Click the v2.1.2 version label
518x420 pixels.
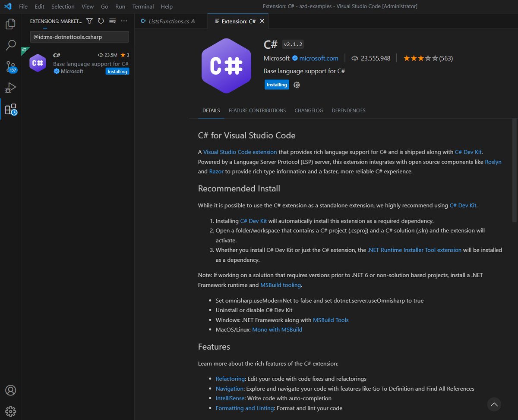click(293, 44)
